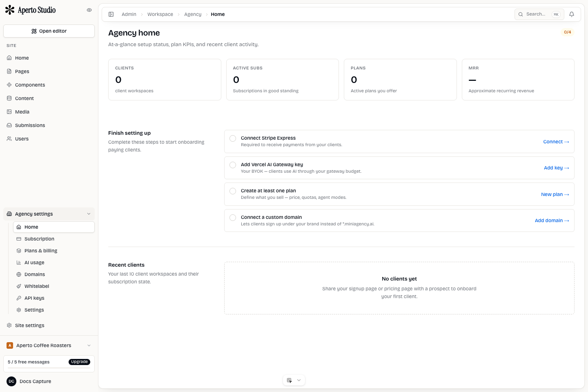Mark Connect a custom domain circle

233,218
